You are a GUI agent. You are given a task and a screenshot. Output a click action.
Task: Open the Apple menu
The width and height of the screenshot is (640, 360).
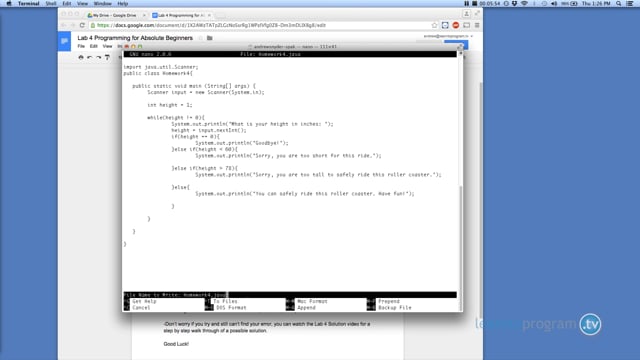tap(9, 3)
